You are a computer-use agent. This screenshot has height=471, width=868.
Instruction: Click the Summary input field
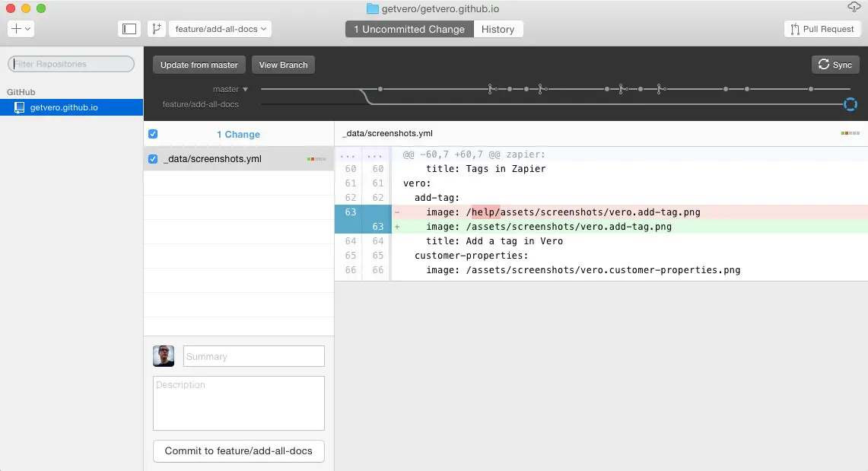click(x=253, y=355)
